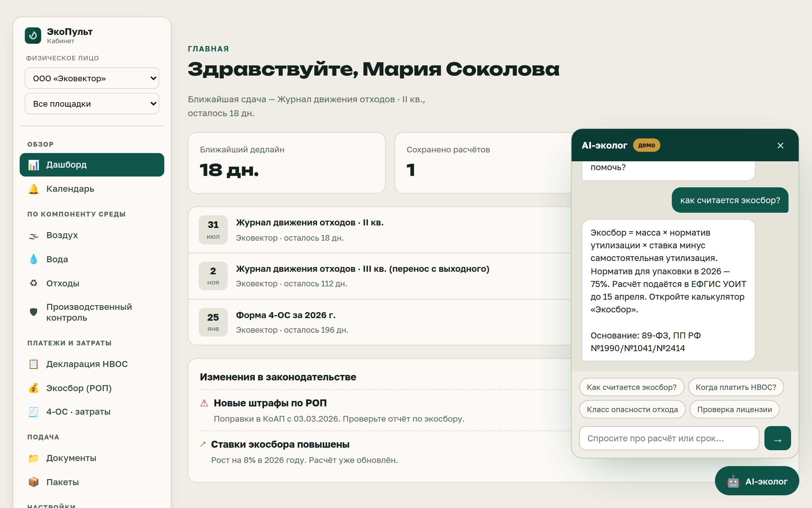Click «Эковектор · осталось 112 дн.» text

click(x=291, y=284)
